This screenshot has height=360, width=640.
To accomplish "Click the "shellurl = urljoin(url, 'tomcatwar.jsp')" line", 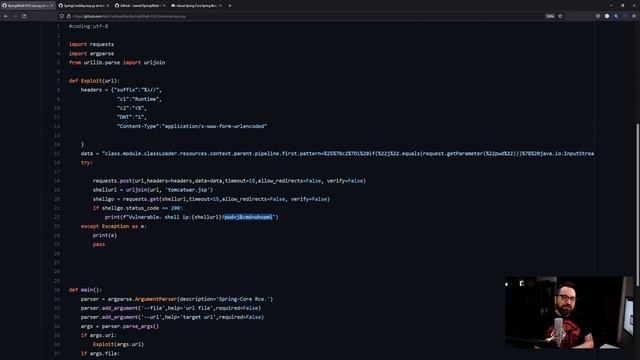I will (x=153, y=190).
